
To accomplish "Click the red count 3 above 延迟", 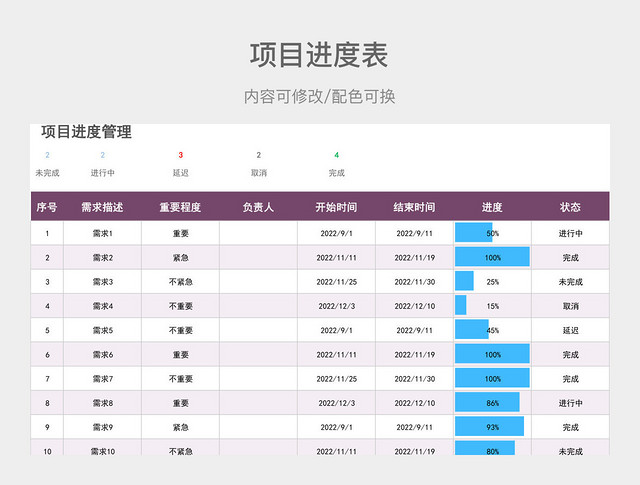I will tap(180, 155).
